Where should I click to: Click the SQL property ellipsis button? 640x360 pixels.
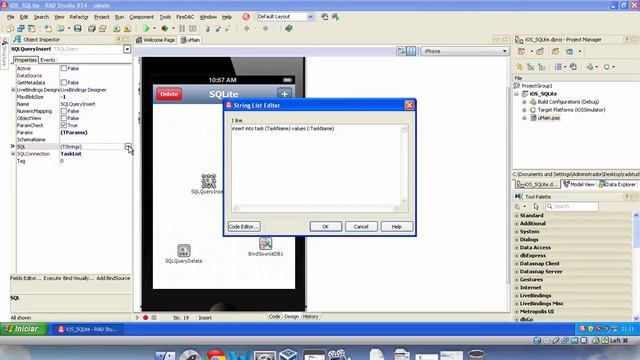pos(128,147)
